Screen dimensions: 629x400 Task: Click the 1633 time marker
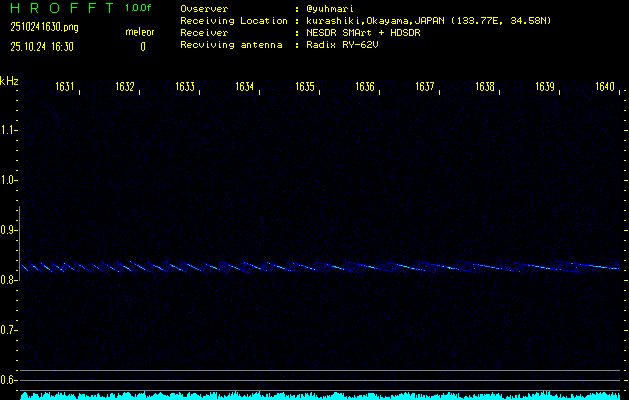click(185, 87)
